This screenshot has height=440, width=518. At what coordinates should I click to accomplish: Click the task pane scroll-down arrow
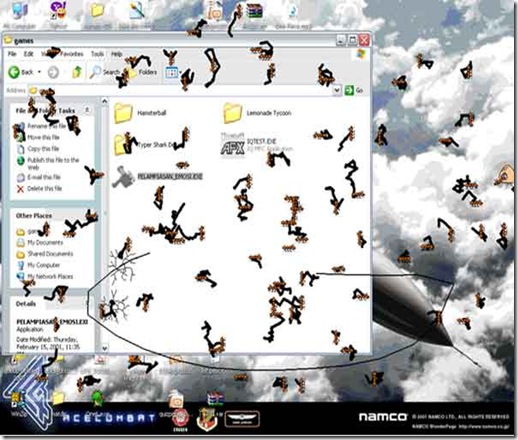(105, 348)
